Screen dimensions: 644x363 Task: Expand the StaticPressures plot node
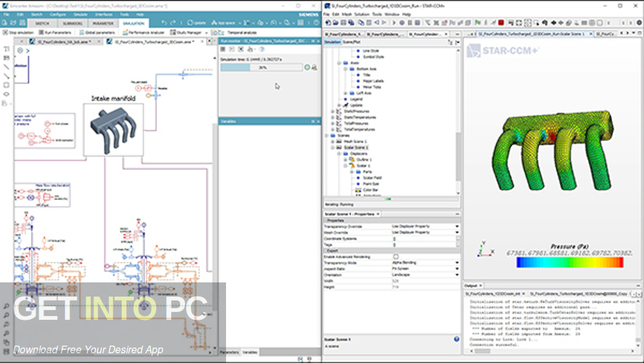point(333,112)
